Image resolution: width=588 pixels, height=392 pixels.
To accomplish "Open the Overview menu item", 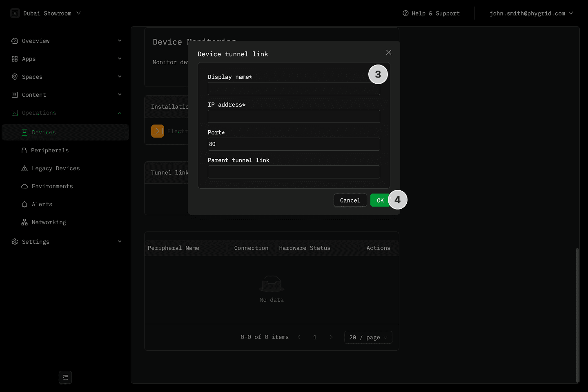I will [65, 41].
